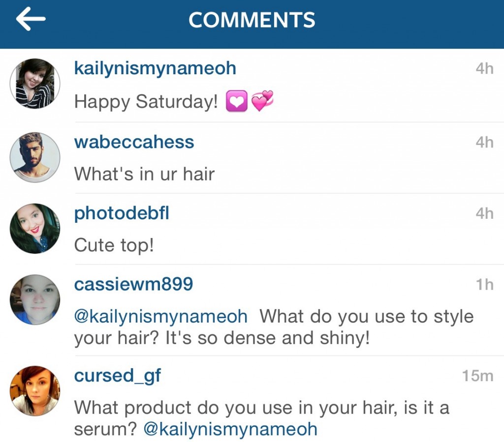Image resolution: width=504 pixels, height=442 pixels.
Task: Visit the kailynismynameoh username link
Action: coord(155,68)
